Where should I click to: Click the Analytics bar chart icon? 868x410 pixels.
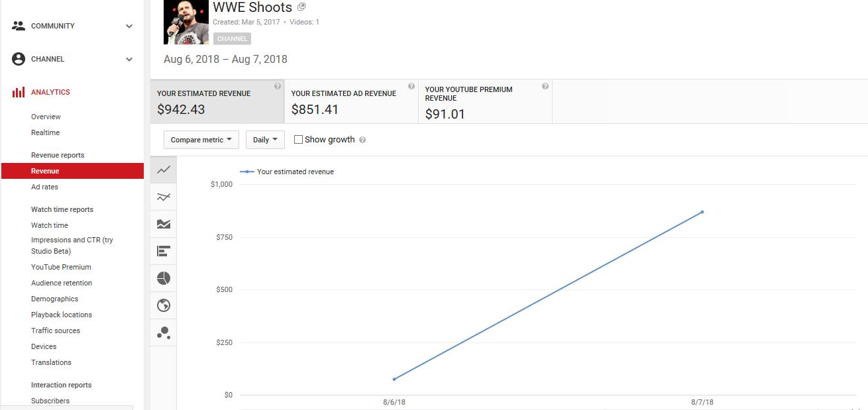(x=19, y=92)
